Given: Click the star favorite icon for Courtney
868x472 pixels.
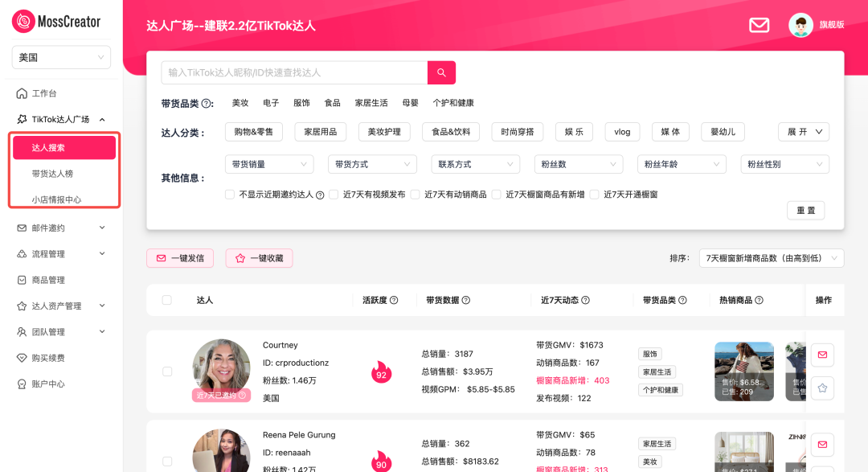Looking at the screenshot, I should coord(822,388).
